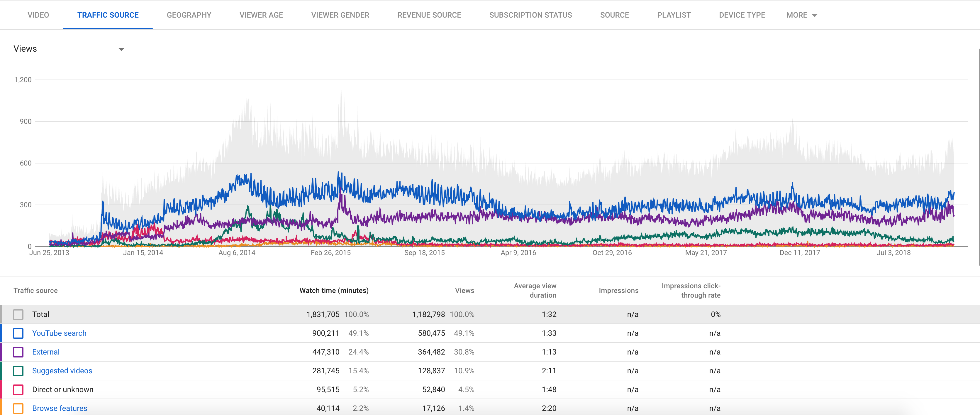Select the Source tab
Screen dimensions: 980x415
(x=614, y=15)
